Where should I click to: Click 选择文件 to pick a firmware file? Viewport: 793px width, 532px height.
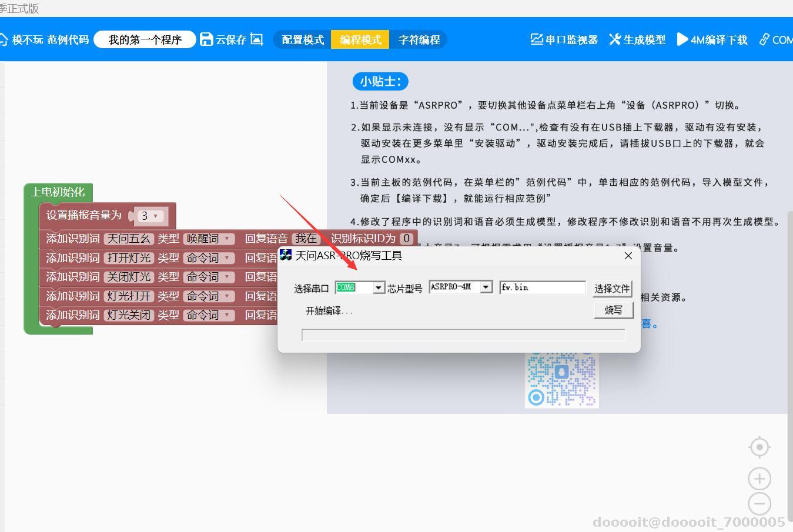click(x=612, y=288)
